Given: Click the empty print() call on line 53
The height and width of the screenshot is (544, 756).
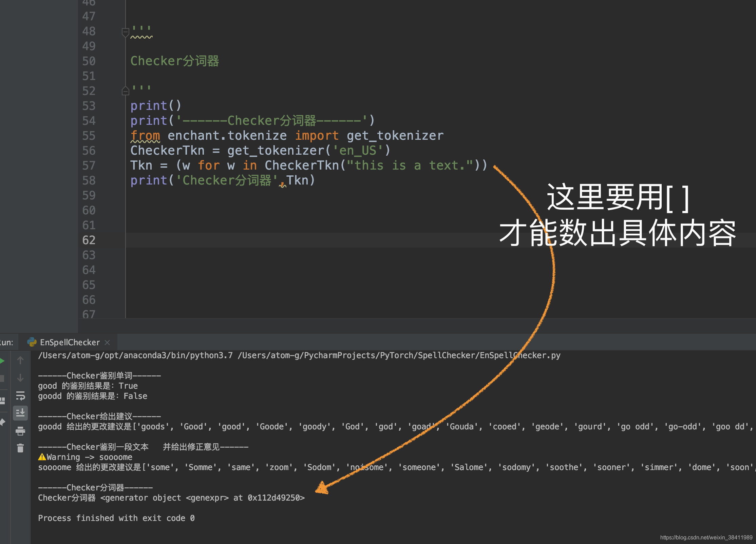Looking at the screenshot, I should (x=156, y=106).
